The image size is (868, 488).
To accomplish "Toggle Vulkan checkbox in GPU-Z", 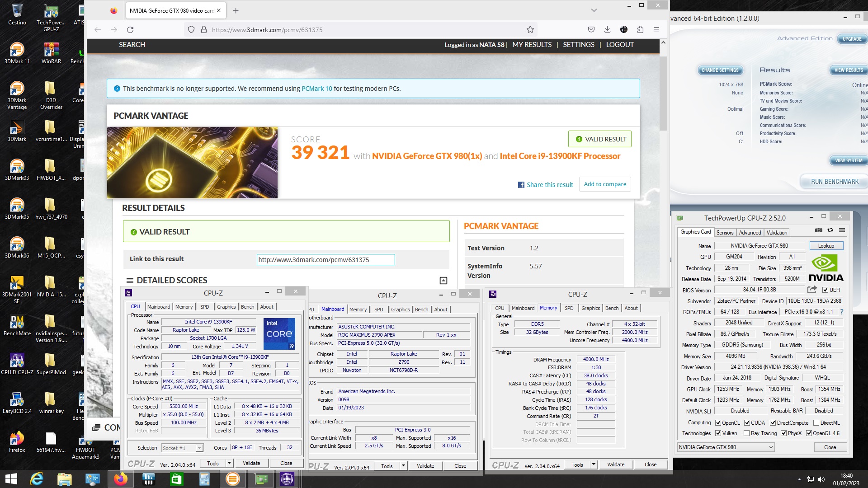I will tap(718, 433).
